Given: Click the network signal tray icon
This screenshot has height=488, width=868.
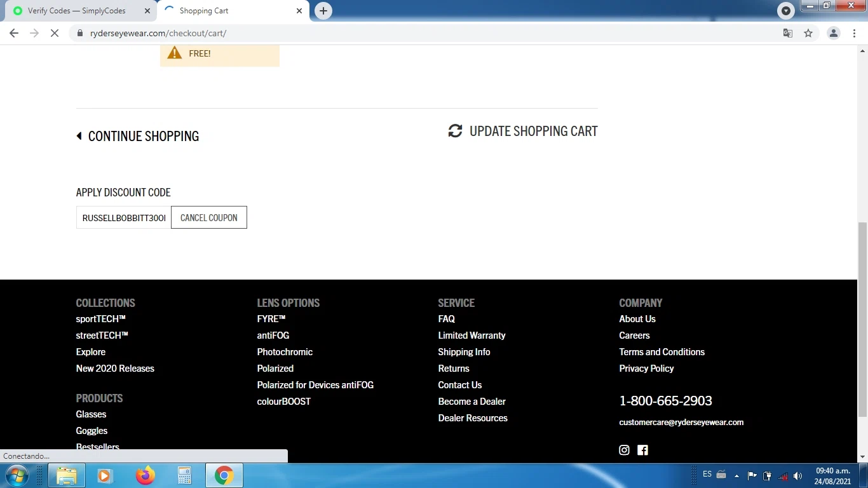Looking at the screenshot, I should [783, 476].
